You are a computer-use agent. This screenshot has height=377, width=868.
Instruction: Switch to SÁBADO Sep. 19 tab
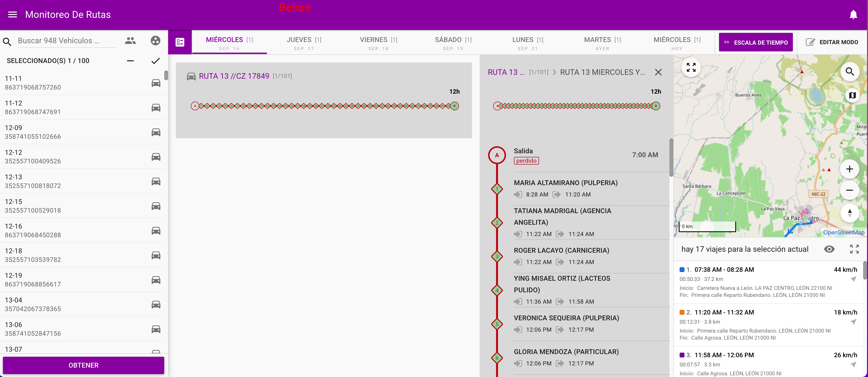453,43
